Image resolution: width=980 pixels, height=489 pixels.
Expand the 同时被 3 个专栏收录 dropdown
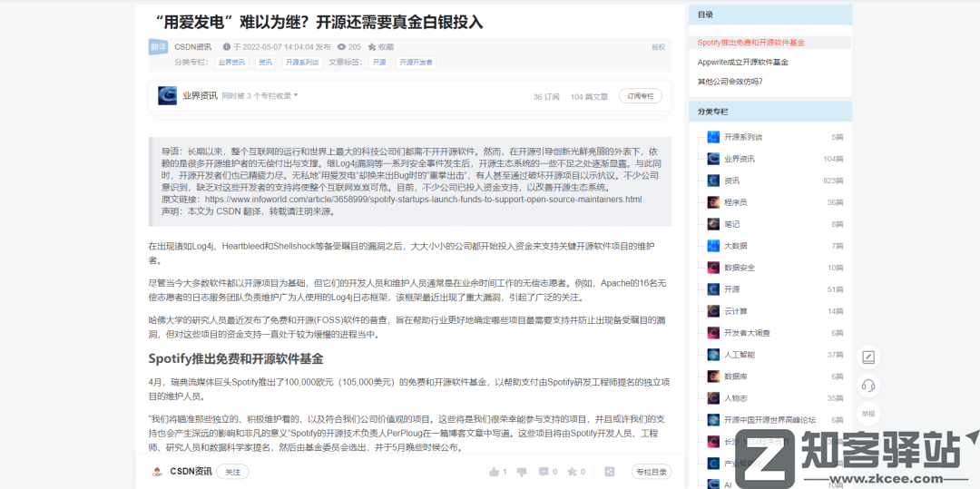tap(260, 96)
